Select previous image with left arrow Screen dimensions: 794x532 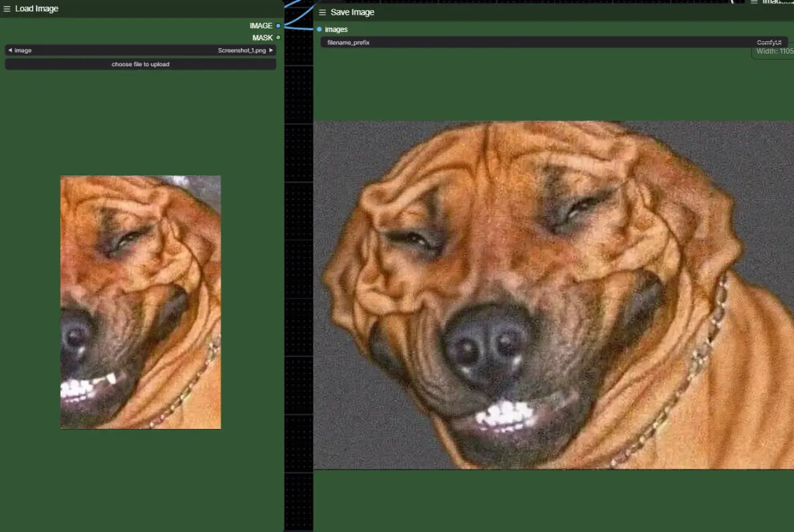click(10, 50)
